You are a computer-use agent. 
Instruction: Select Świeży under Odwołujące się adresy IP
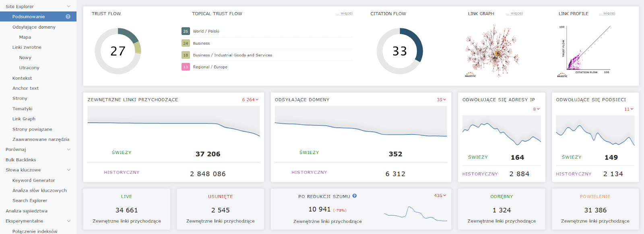tap(478, 157)
